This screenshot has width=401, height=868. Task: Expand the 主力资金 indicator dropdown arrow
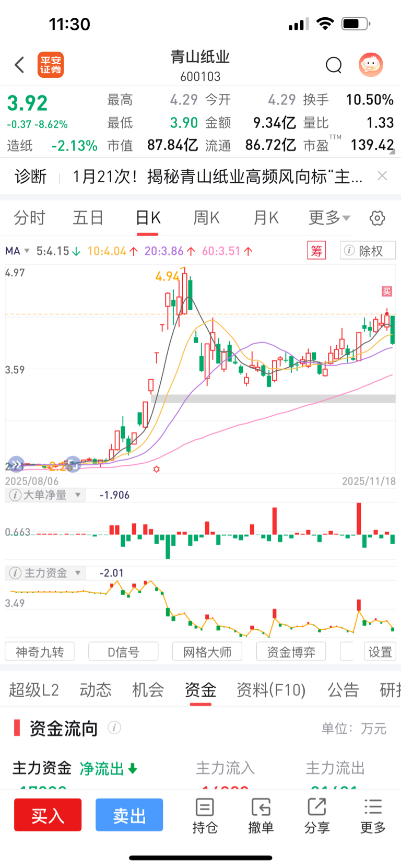(x=78, y=573)
